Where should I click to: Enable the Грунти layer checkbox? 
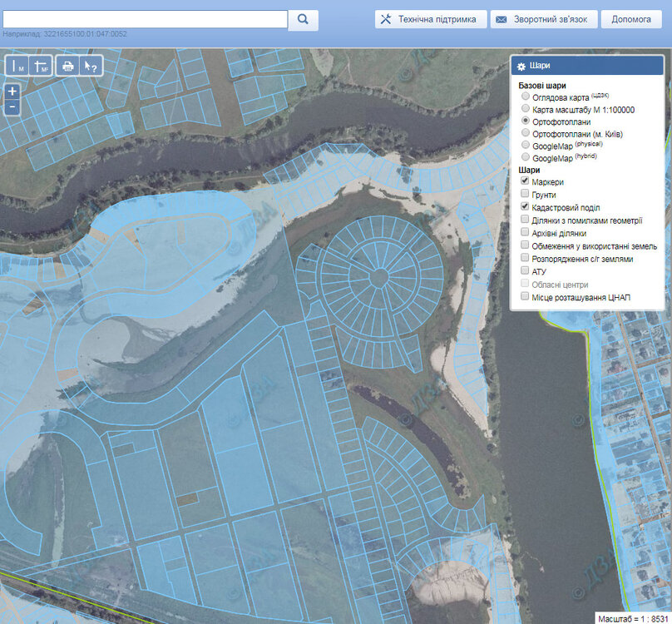[x=525, y=194]
